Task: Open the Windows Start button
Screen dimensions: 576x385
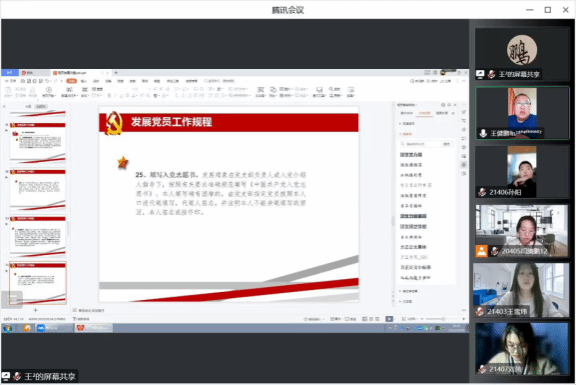Action: pos(7,328)
